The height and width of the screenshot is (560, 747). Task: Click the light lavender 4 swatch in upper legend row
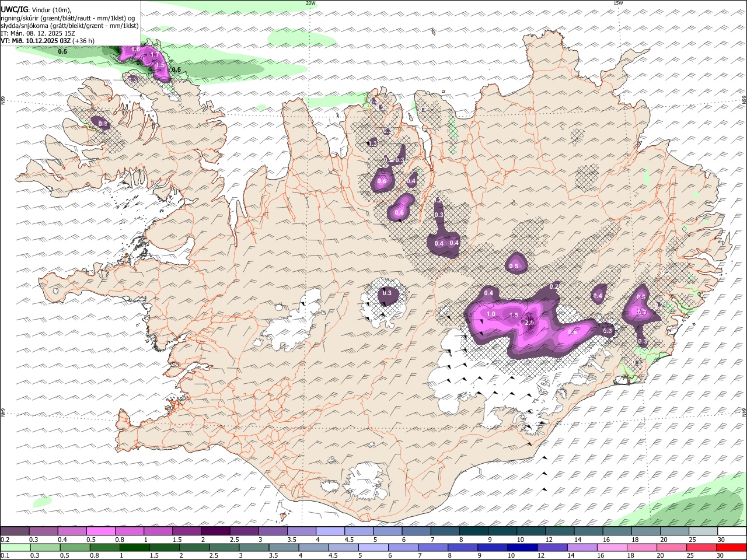pyautogui.click(x=330, y=531)
